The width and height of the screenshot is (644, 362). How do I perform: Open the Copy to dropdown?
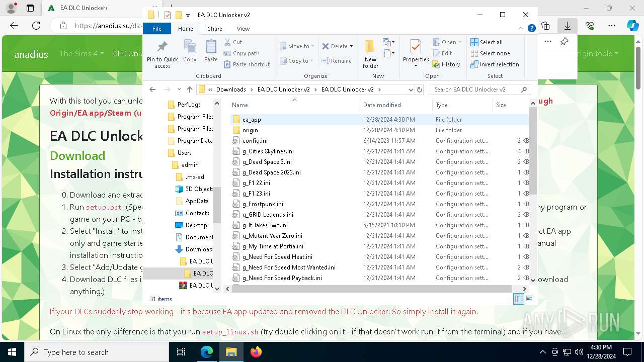(x=297, y=61)
